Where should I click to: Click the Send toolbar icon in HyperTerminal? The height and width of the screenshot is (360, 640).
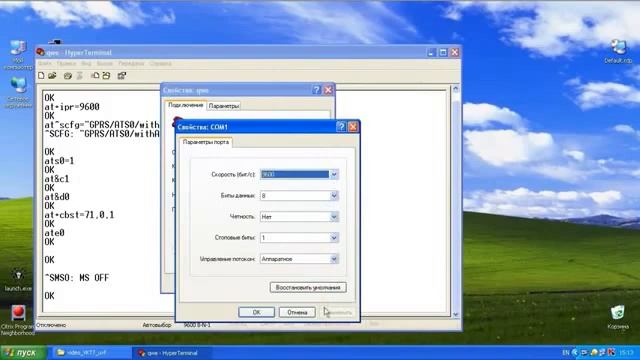[95, 76]
